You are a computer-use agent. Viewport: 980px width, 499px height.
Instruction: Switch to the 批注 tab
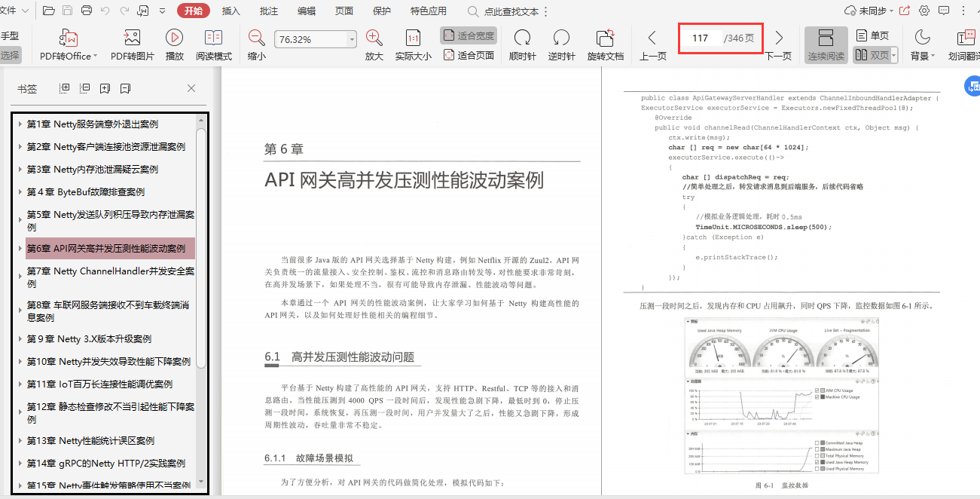[269, 11]
